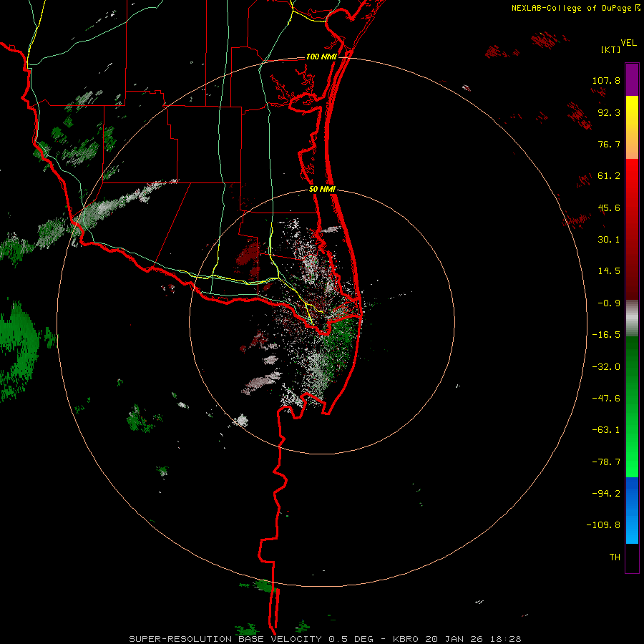644x644 pixels.
Task: Click the 18:28 timestamp in the caption
Action: 507,639
